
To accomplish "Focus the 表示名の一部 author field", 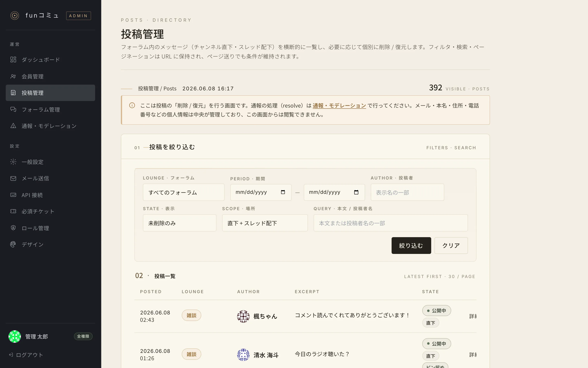I will [407, 192].
